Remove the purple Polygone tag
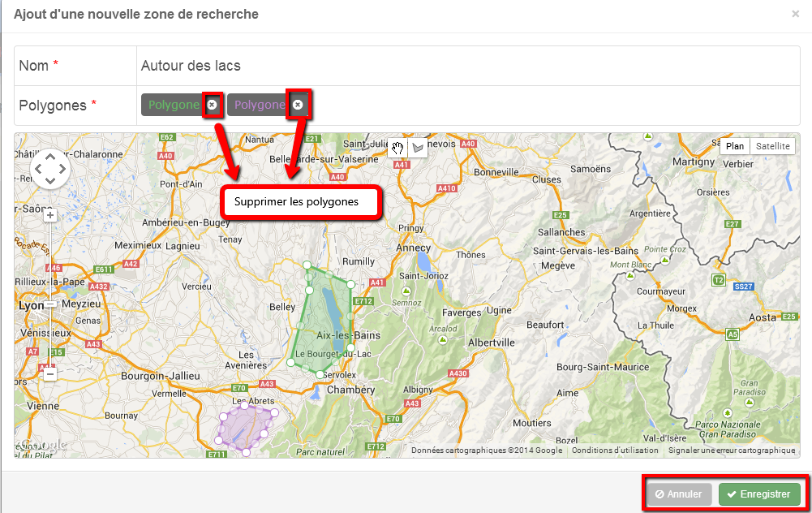This screenshot has width=812, height=513. pyautogui.click(x=297, y=105)
